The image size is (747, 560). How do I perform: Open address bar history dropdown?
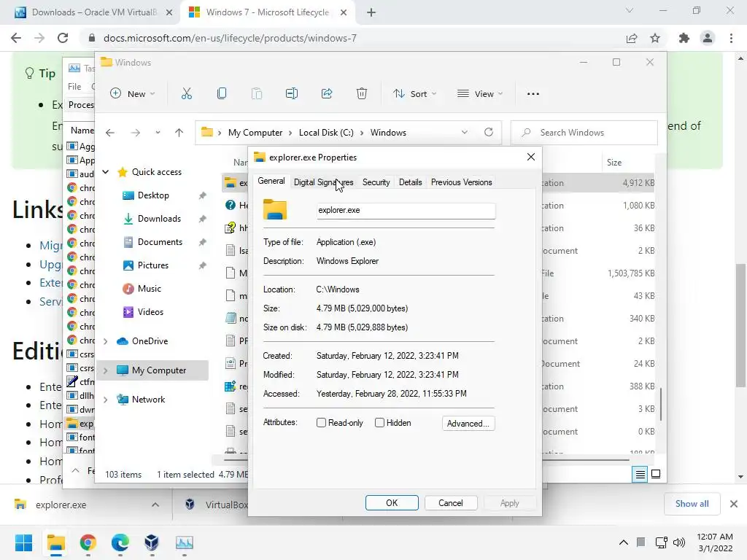[x=465, y=133]
